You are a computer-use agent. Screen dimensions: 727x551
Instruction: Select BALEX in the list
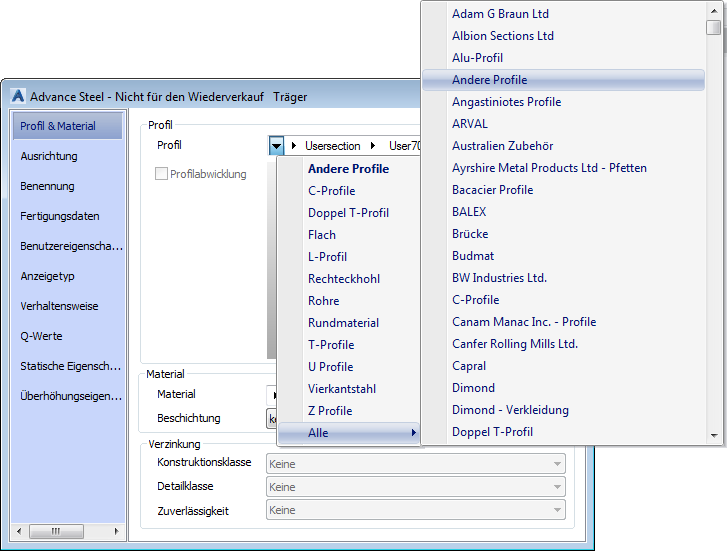(x=563, y=212)
